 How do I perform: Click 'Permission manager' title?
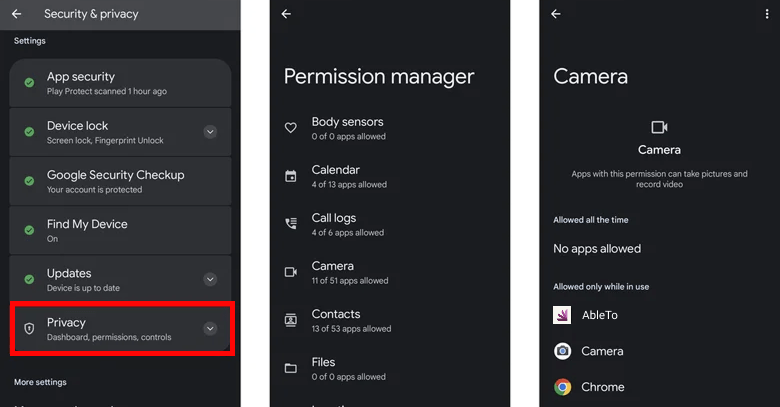tap(379, 77)
